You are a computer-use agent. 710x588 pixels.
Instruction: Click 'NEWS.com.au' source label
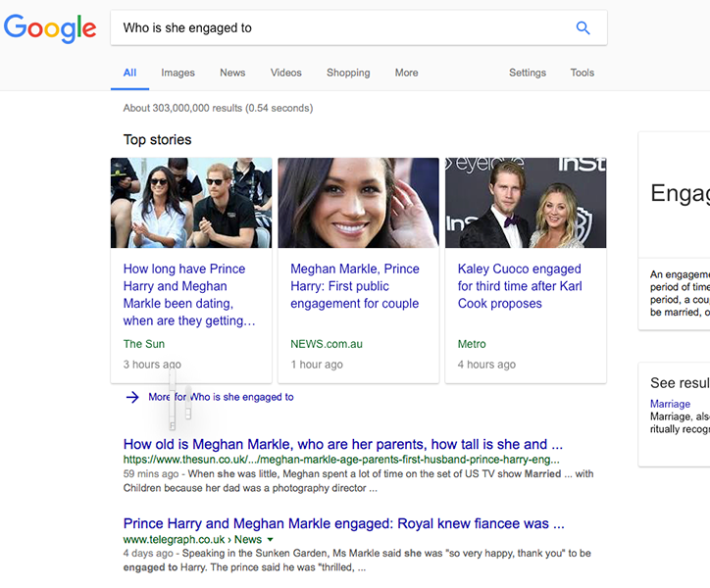pyautogui.click(x=327, y=344)
